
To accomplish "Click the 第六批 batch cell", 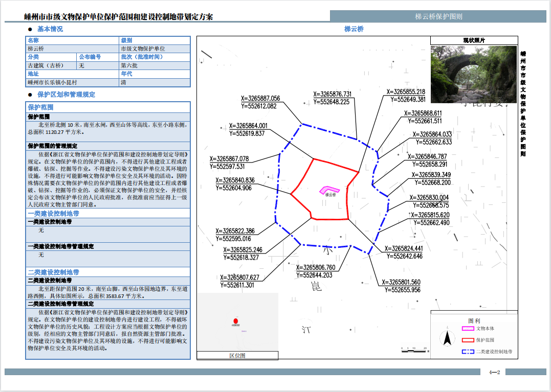I will [129, 65].
